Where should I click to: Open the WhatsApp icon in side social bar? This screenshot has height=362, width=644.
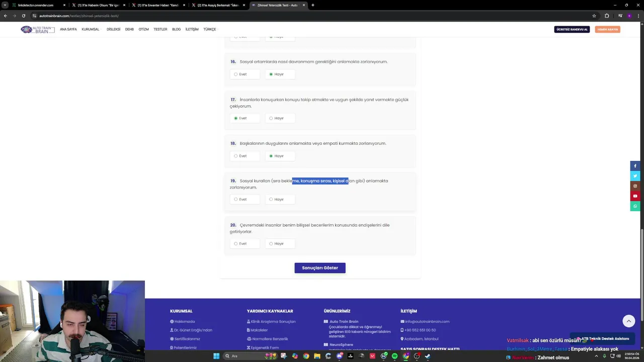(x=635, y=206)
